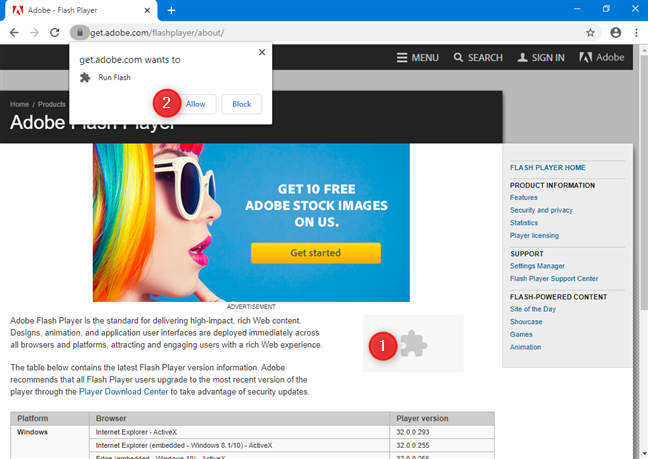This screenshot has height=459, width=648.
Task: Click the browser forward arrow
Action: point(34,33)
